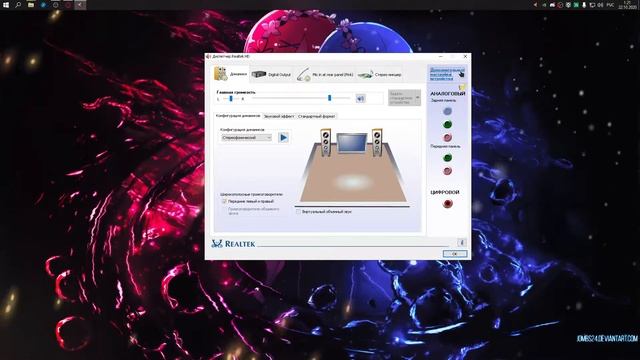Confirm with the OK button
The width and height of the screenshot is (640, 360).
coord(455,253)
